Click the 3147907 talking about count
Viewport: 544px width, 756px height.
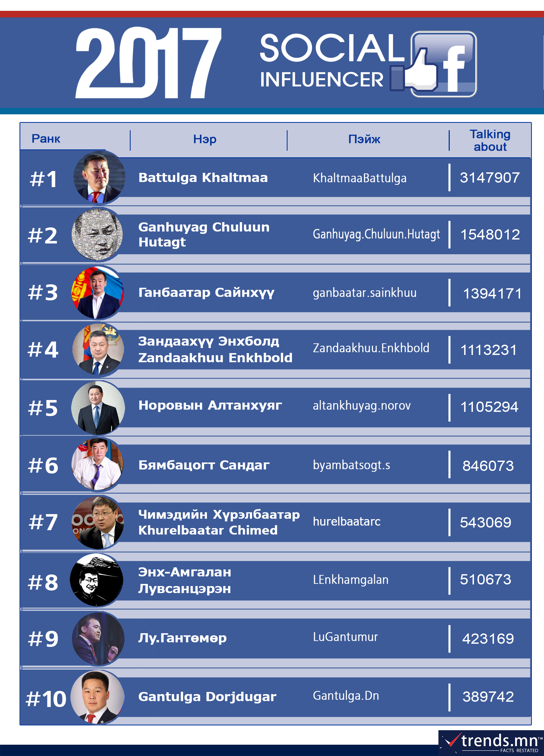(490, 177)
